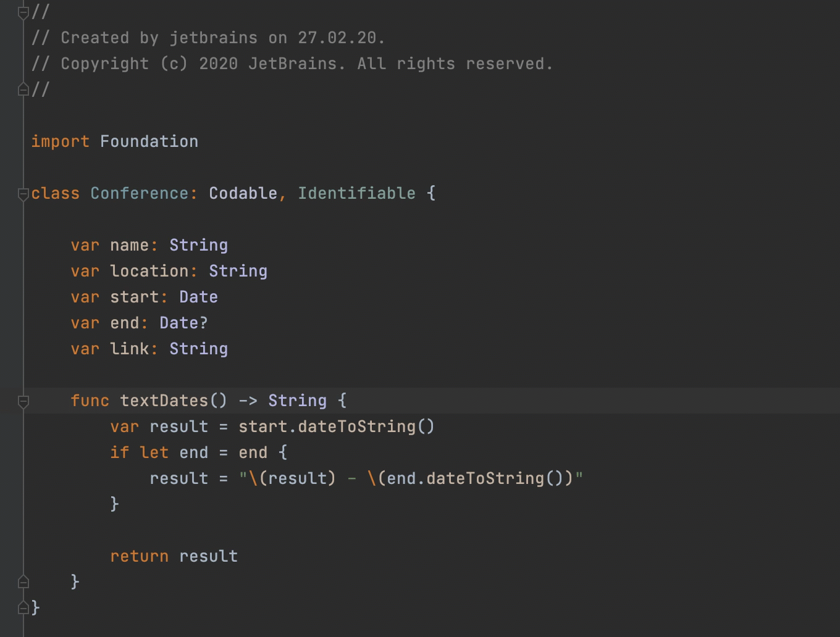Place cursor on link property name
This screenshot has height=637, width=840.
tap(129, 349)
